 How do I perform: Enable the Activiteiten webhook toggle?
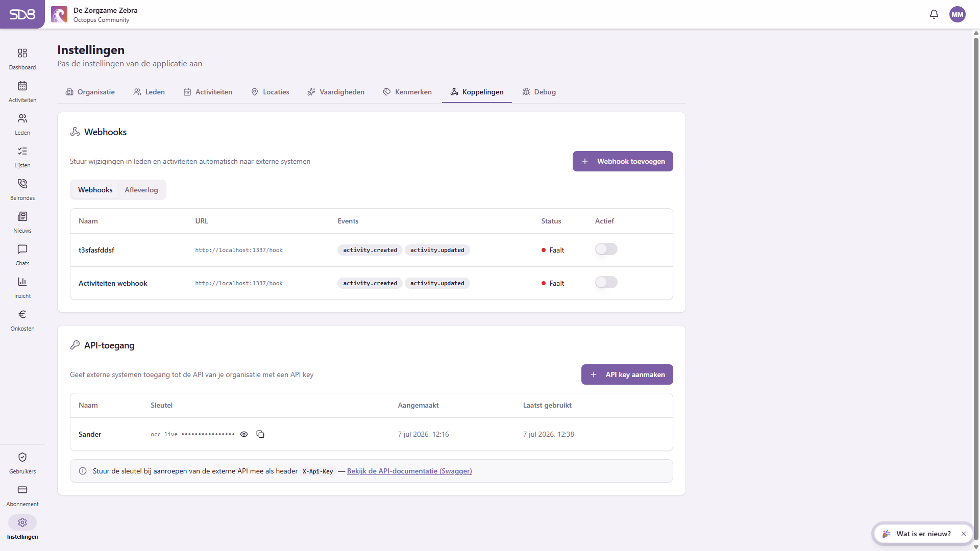[x=606, y=282]
